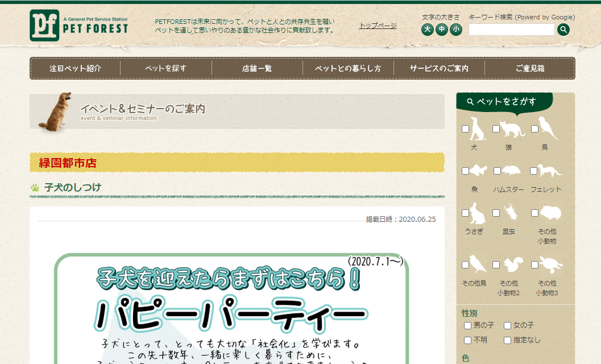Open the ペットとの暮らし方 menu
The height and width of the screenshot is (364, 601).
click(x=348, y=68)
